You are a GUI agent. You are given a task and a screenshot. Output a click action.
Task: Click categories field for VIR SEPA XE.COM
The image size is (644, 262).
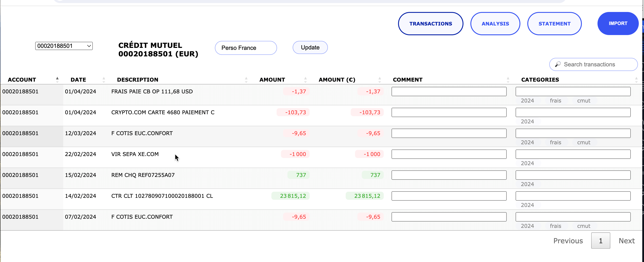click(573, 154)
